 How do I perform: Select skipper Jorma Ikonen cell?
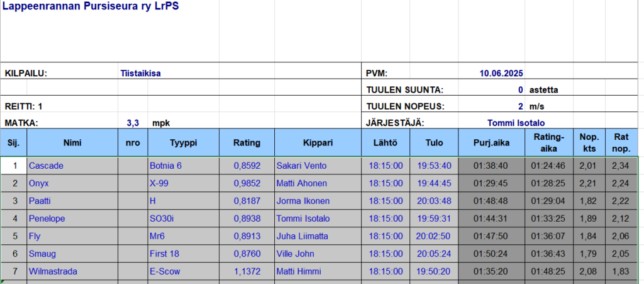[301, 201]
